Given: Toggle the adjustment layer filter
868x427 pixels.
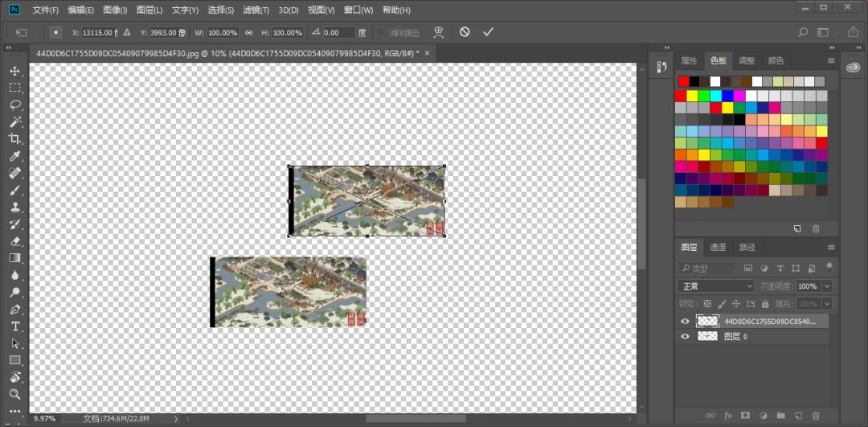Looking at the screenshot, I should [x=764, y=268].
